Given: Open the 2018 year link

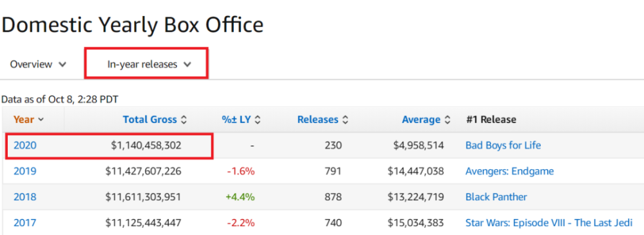Looking at the screenshot, I should click(25, 197).
